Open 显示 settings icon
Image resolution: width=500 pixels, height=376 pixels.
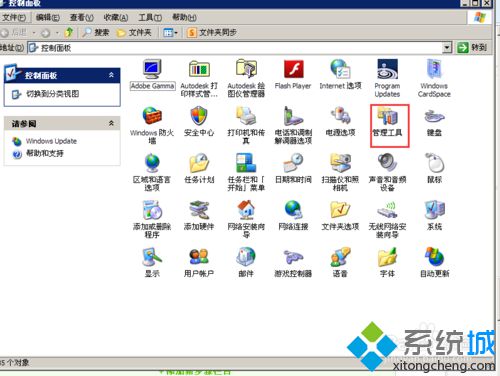click(152, 262)
